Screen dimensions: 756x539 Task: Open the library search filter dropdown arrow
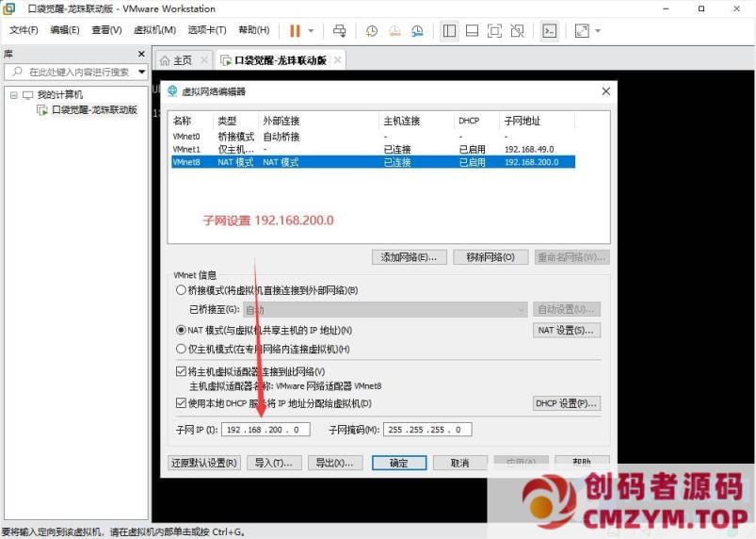pyautogui.click(x=142, y=72)
